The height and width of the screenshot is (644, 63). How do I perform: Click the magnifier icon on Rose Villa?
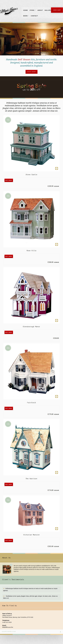[x=57, y=244]
